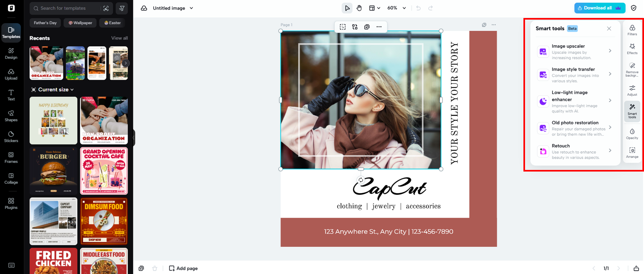Open CapCut Company profile template
Screen dimensions: 644x274
[53, 221]
